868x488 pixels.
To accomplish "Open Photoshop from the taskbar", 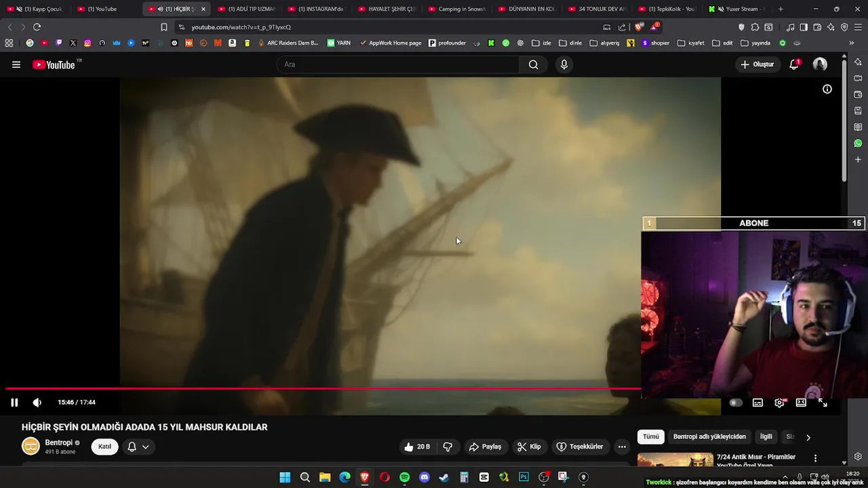I will coord(524,477).
